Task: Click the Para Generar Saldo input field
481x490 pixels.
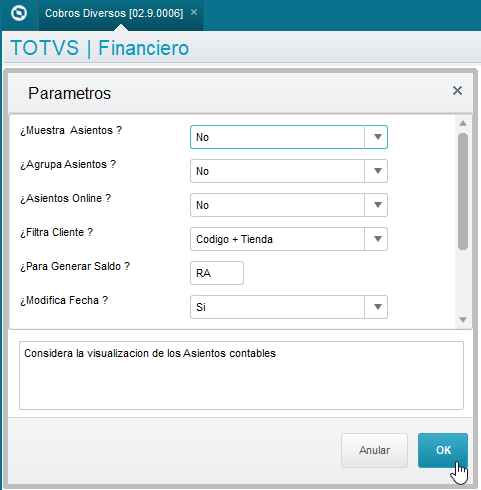Action: point(217,273)
